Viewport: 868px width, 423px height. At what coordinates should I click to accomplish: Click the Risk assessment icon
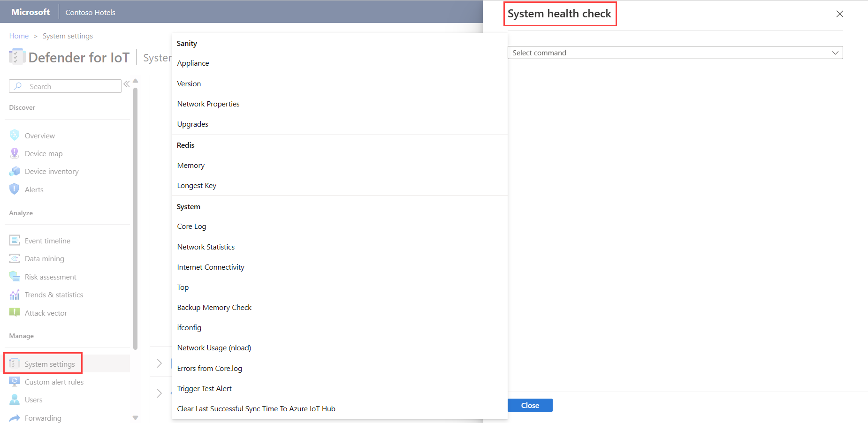click(x=15, y=276)
